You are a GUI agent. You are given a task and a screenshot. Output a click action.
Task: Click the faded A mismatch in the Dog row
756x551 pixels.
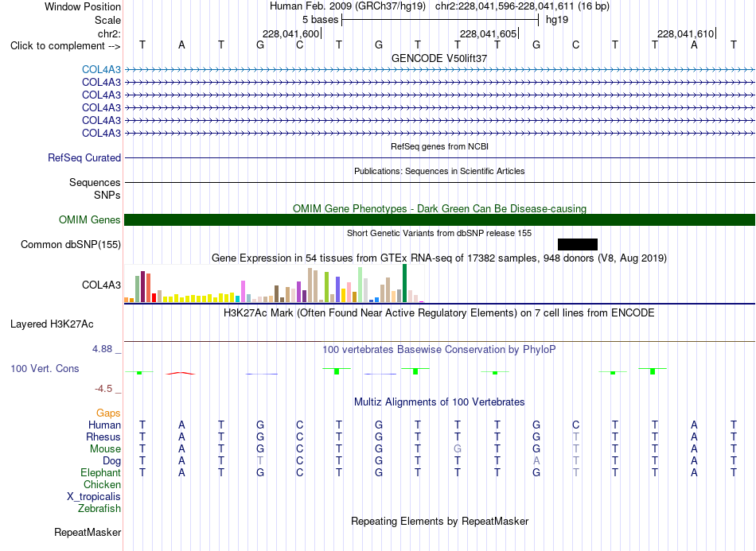(536, 461)
